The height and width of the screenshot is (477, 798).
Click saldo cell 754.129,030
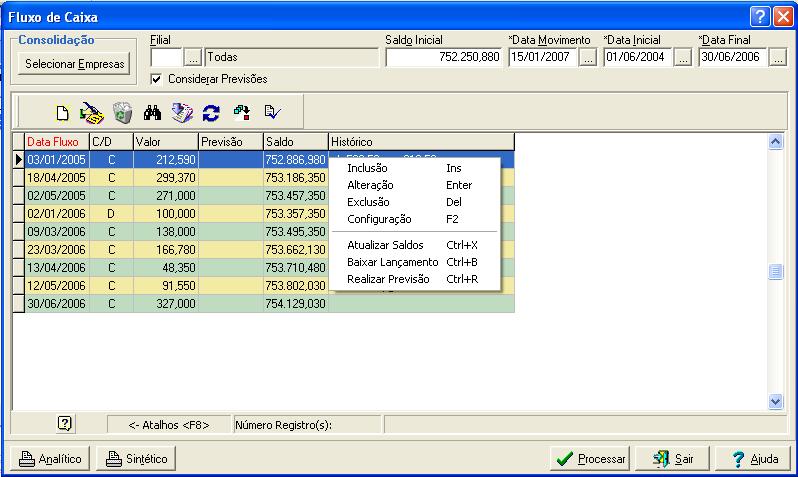296,303
